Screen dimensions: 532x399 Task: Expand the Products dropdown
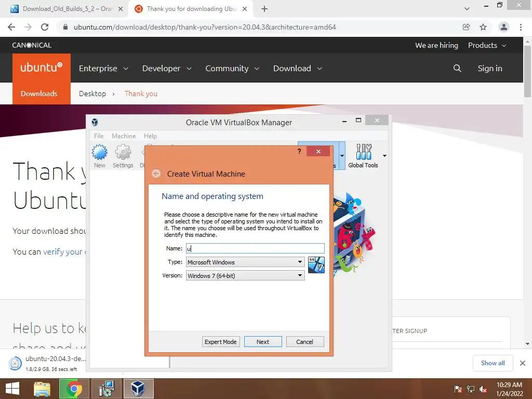[x=487, y=45]
